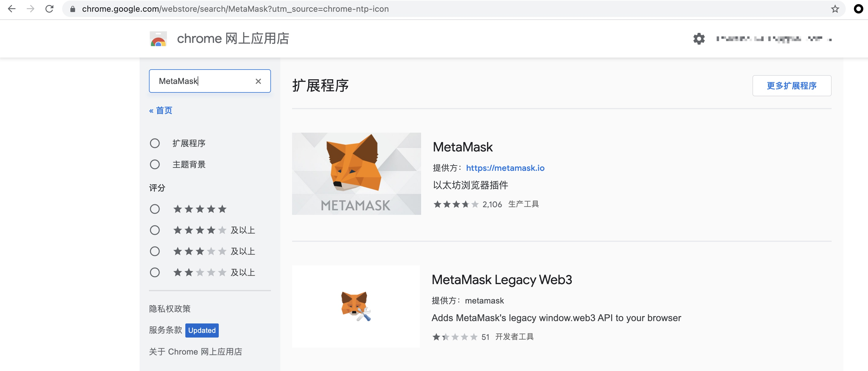868x371 pixels.
Task: Choose the five-star rating filter
Action: pyautogui.click(x=155, y=209)
